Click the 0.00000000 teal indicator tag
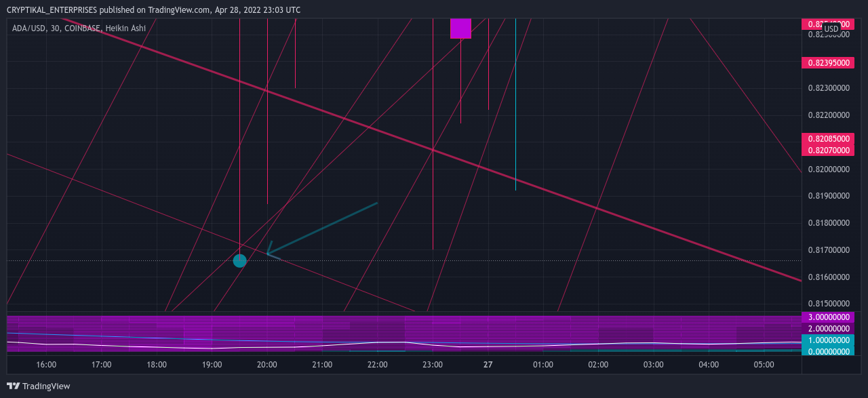The height and width of the screenshot is (398, 868). tap(829, 351)
